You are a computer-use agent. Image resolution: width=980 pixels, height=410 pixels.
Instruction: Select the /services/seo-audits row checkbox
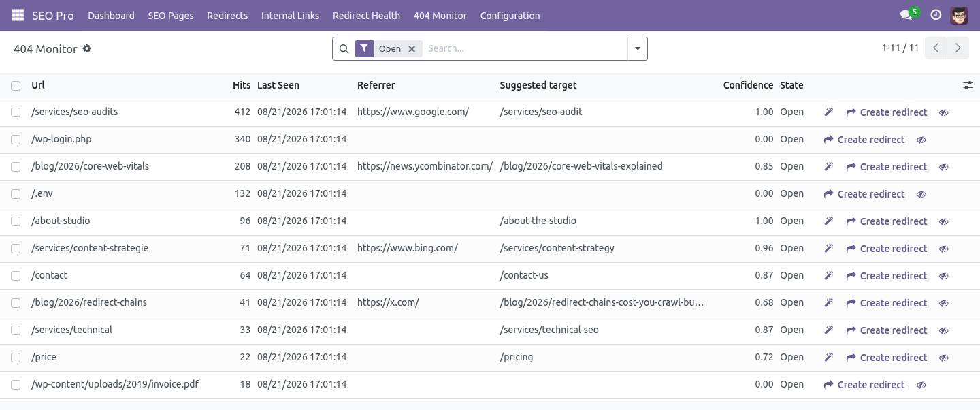point(16,112)
